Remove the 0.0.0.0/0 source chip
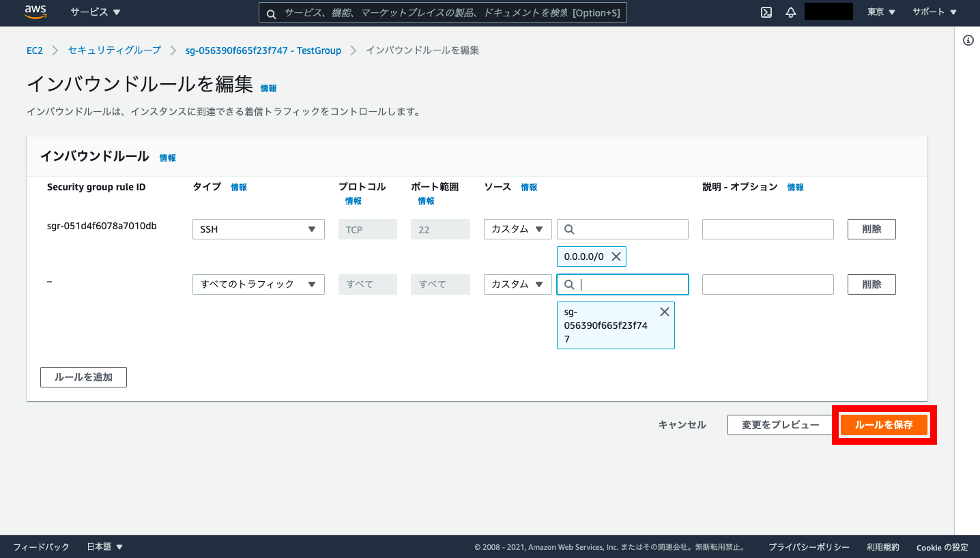980x558 pixels. (616, 256)
